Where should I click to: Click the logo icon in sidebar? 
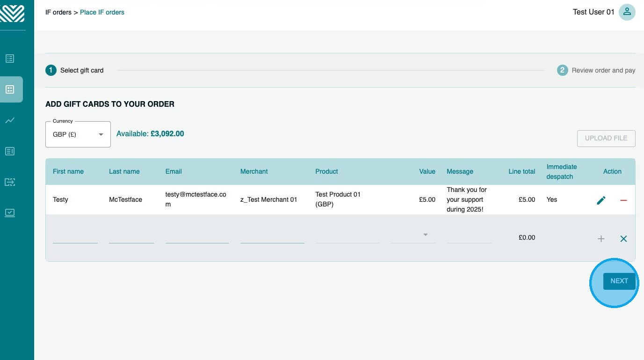click(12, 13)
